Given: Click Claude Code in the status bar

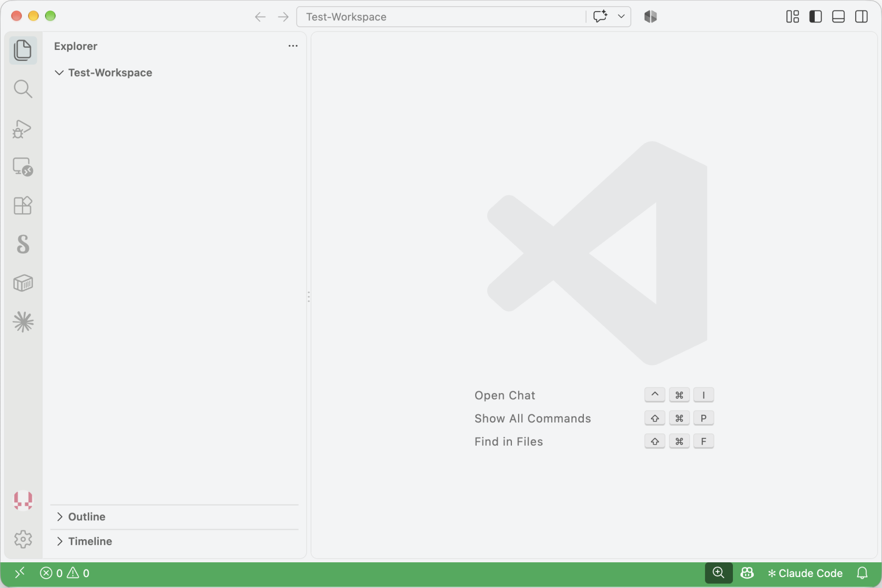Looking at the screenshot, I should pos(805,573).
